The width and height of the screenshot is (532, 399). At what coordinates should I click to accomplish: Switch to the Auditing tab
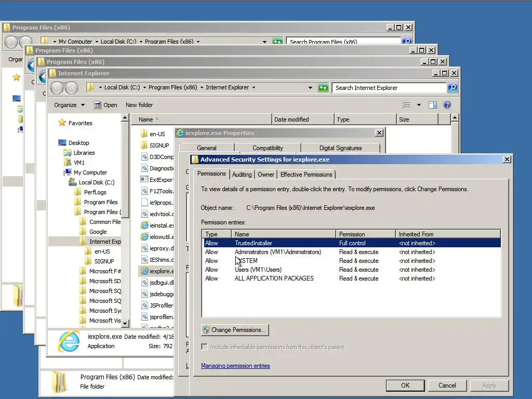[242, 175]
